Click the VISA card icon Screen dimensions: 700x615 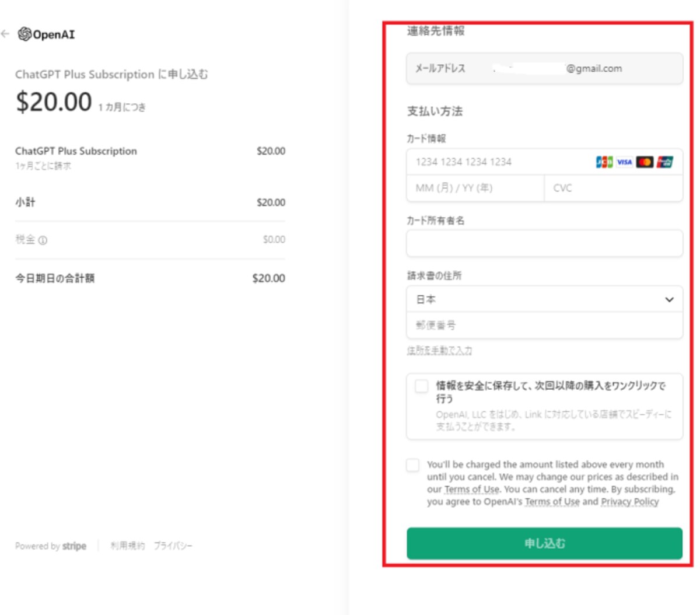(x=624, y=162)
